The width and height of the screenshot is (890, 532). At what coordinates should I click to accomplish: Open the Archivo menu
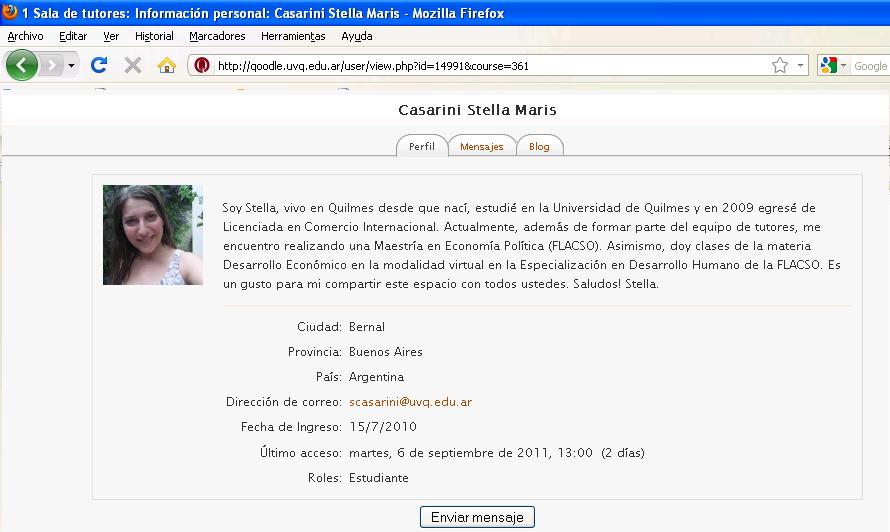coord(25,36)
